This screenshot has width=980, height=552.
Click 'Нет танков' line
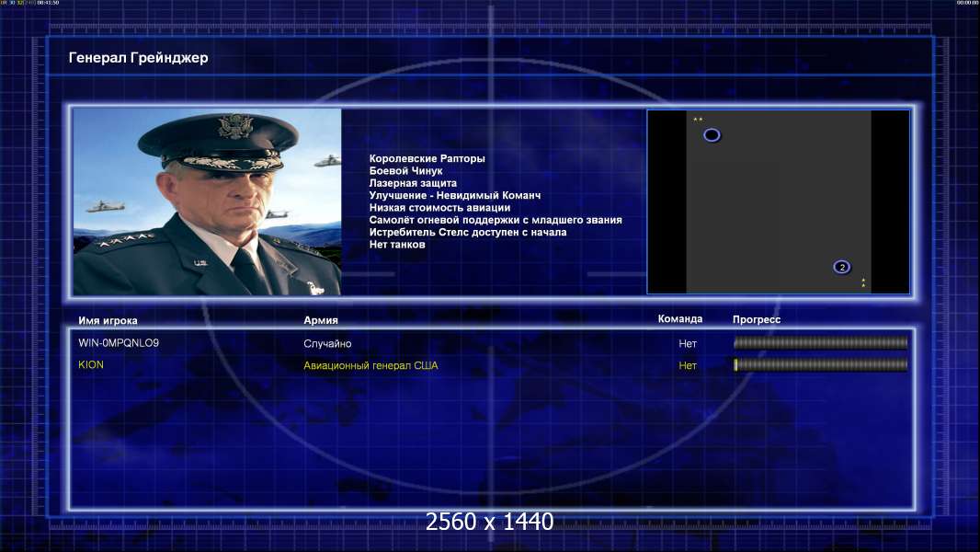(397, 245)
